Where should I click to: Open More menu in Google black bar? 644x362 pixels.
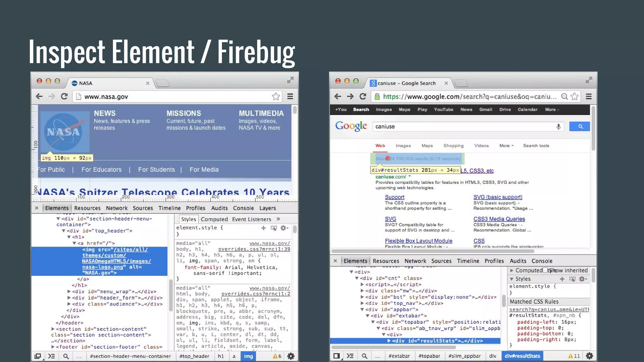[552, 109]
